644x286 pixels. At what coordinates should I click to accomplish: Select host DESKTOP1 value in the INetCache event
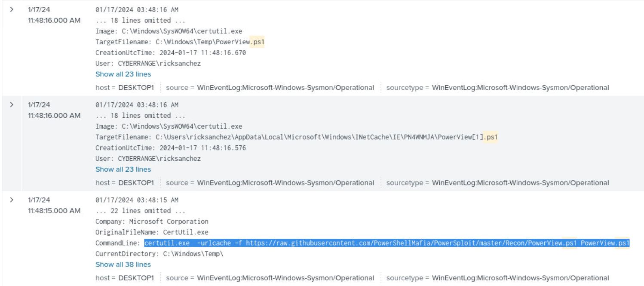136,183
